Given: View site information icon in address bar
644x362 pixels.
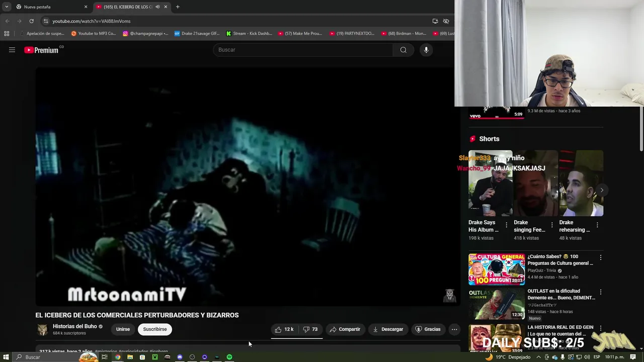Looking at the screenshot, I should 46,21.
